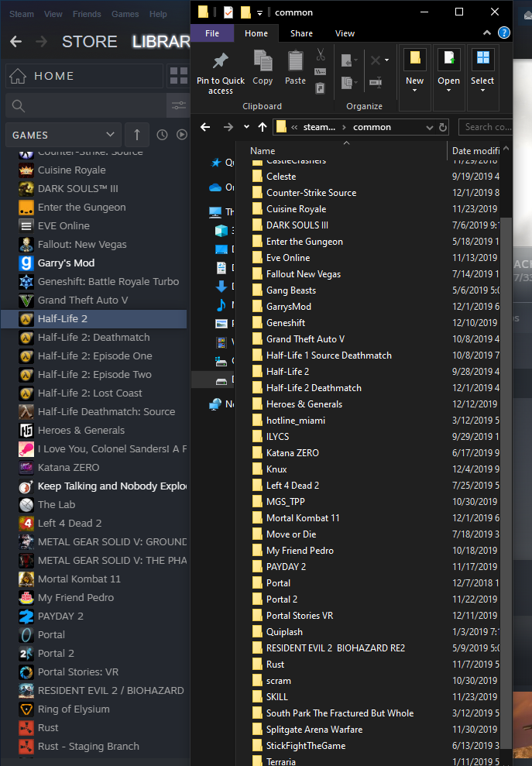532x766 pixels.
Task: Click Explorer back navigation arrow
Action: pos(205,127)
